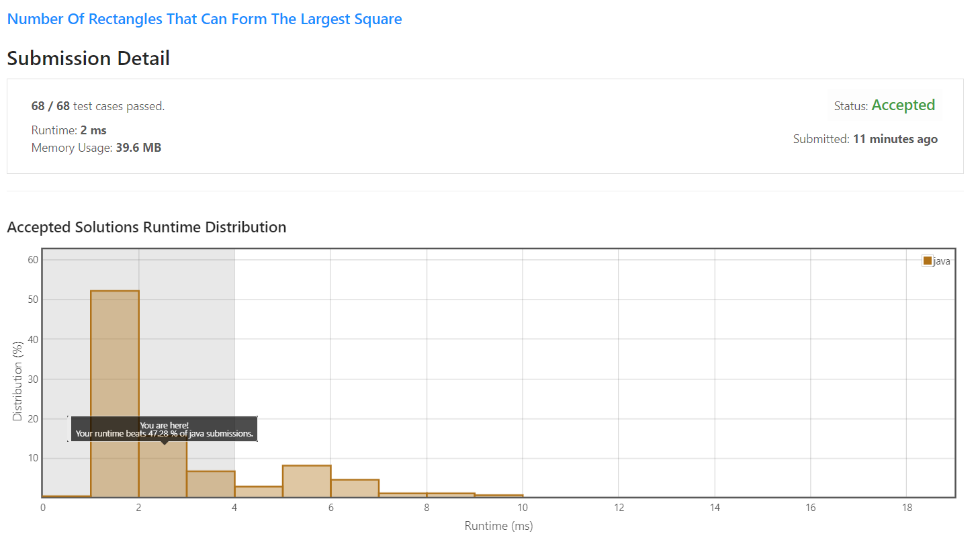This screenshot has width=980, height=548.
Task: Click the y-axis tick label 50
Action: [33, 300]
